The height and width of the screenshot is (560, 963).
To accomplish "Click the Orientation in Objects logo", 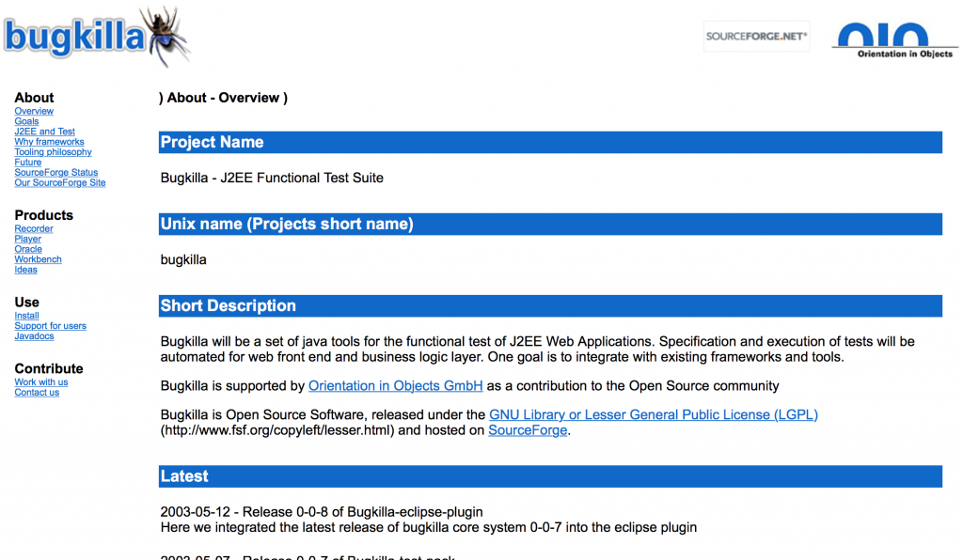I will (895, 40).
